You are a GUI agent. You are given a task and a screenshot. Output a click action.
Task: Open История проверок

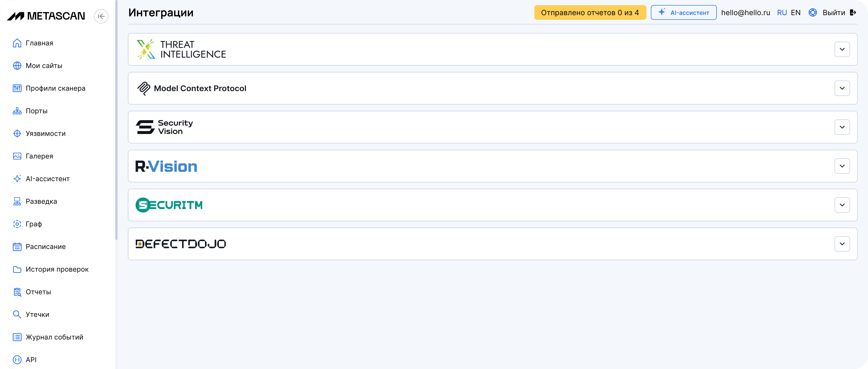click(57, 269)
